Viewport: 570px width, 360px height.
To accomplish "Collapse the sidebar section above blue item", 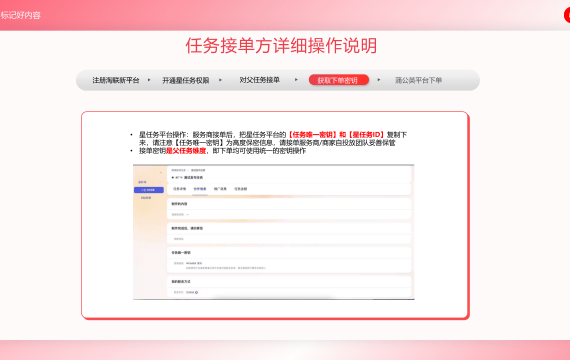I will coord(160,182).
